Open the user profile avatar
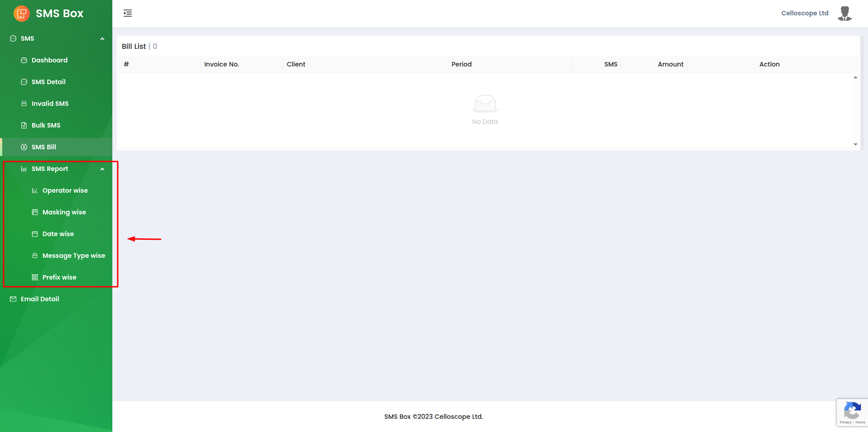The image size is (868, 432). tap(844, 14)
